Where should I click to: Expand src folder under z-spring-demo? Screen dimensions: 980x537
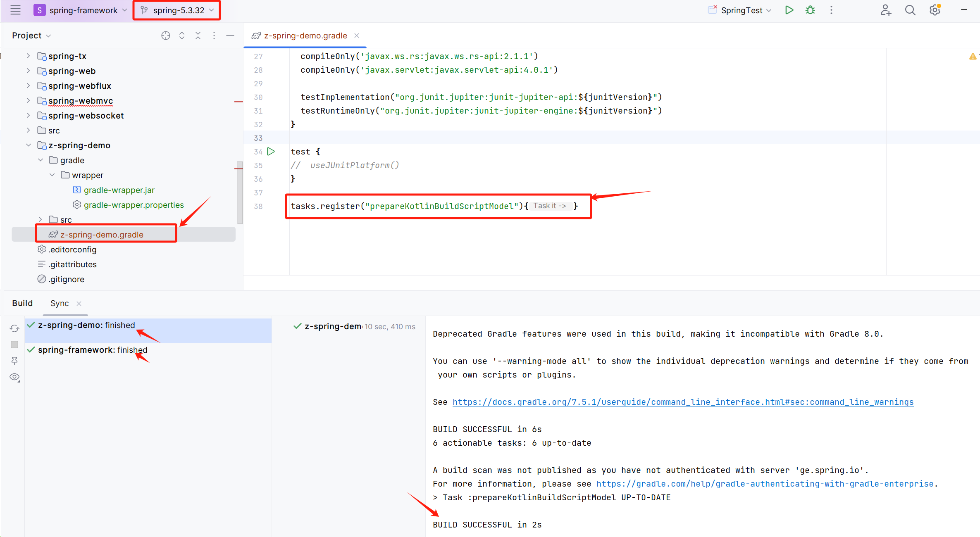pos(40,219)
